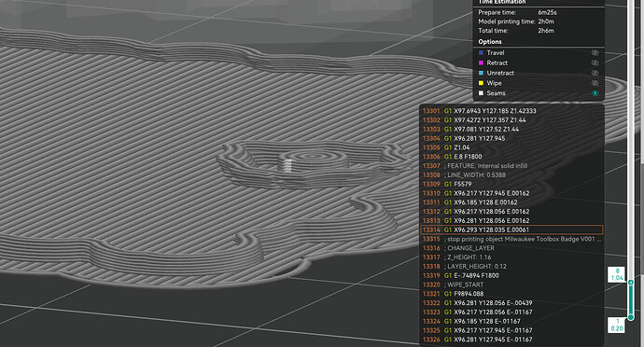Click the stop printing object Milwaukee Toolbox Badge line
The width and height of the screenshot is (644, 347).
[x=511, y=239]
